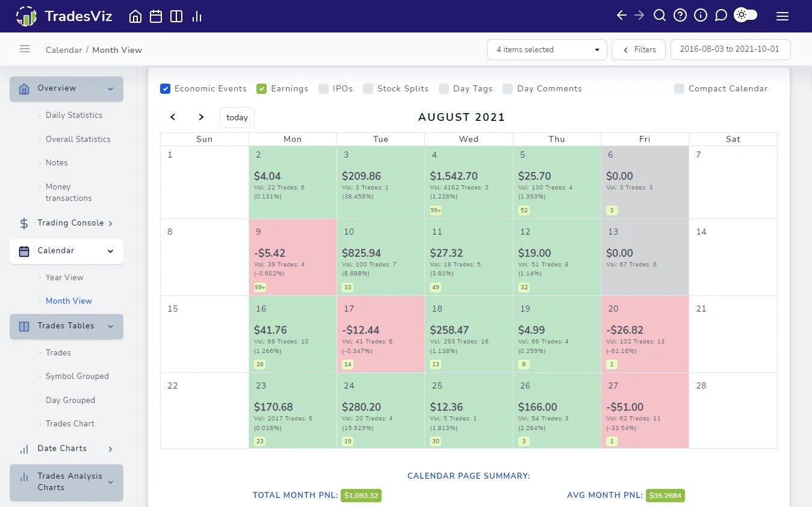
Task: Open the home icon in top bar
Action: coord(135,16)
